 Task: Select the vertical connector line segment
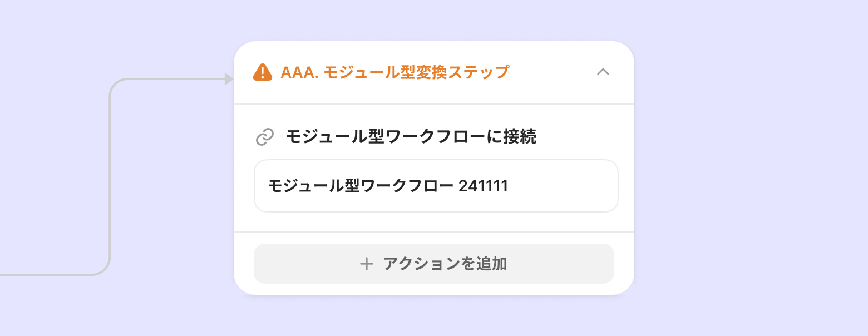pos(110,178)
